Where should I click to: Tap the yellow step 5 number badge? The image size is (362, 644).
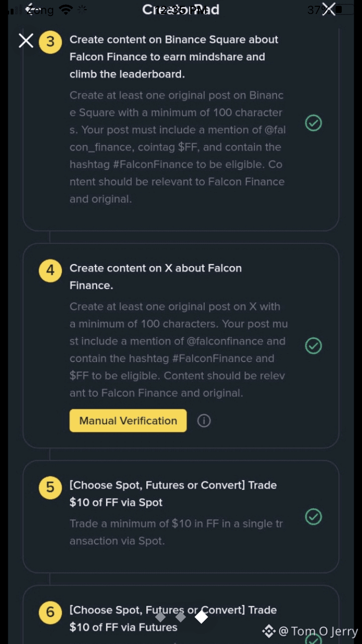point(50,487)
